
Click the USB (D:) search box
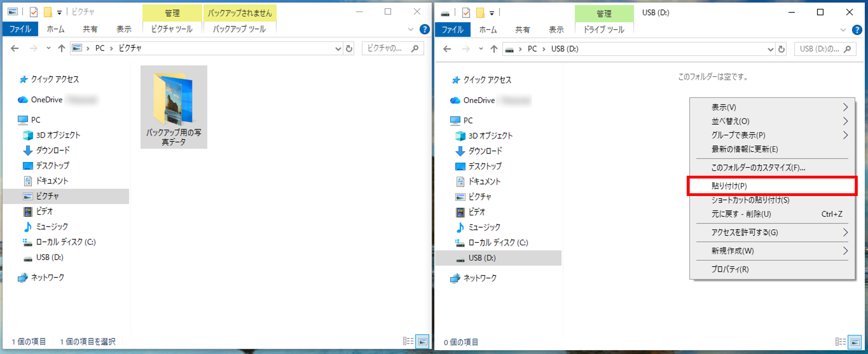click(x=819, y=49)
